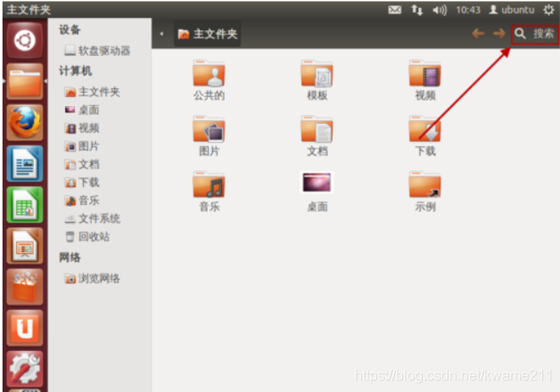Open Ubuntu One launcher icon
The width and height of the screenshot is (560, 392).
(25, 328)
